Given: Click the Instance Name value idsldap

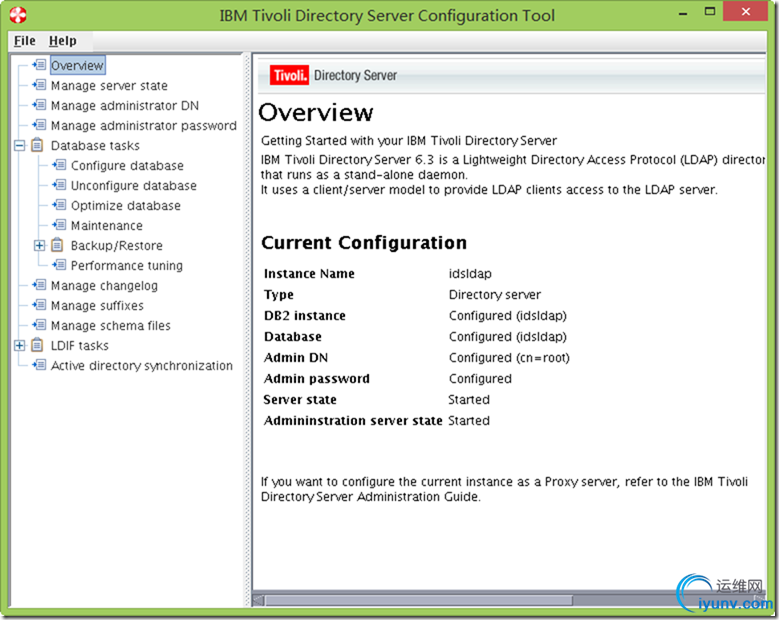Looking at the screenshot, I should [x=470, y=274].
